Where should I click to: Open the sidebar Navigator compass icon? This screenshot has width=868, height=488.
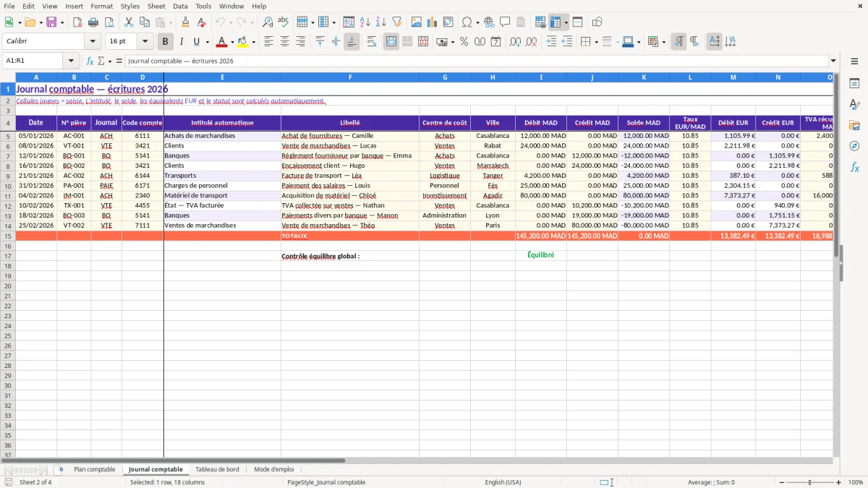click(x=854, y=146)
